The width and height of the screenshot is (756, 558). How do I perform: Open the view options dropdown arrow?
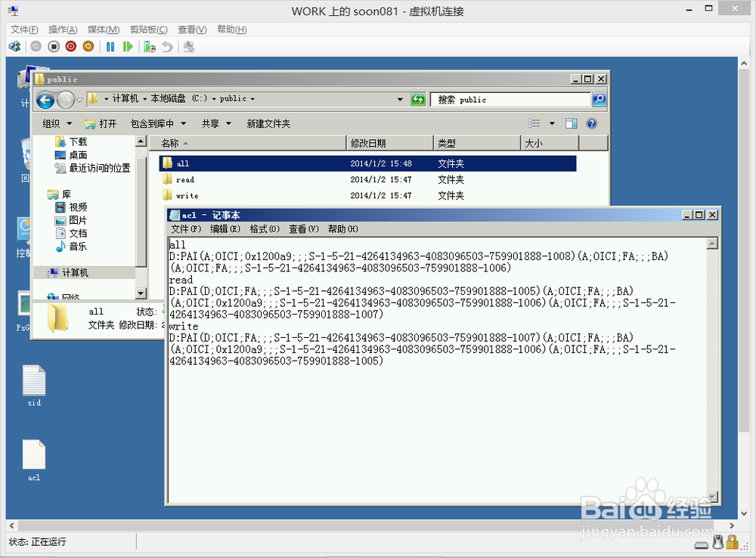coord(552,123)
